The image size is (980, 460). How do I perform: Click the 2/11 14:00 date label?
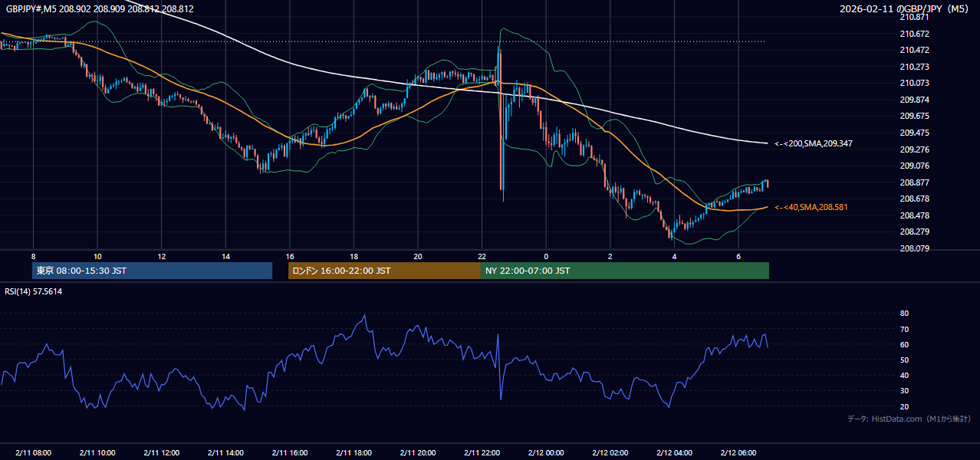click(225, 453)
